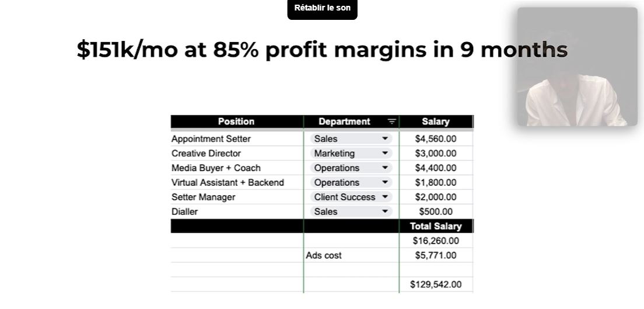Expand department dropdown for Media Buyer + Coach

[385, 168]
